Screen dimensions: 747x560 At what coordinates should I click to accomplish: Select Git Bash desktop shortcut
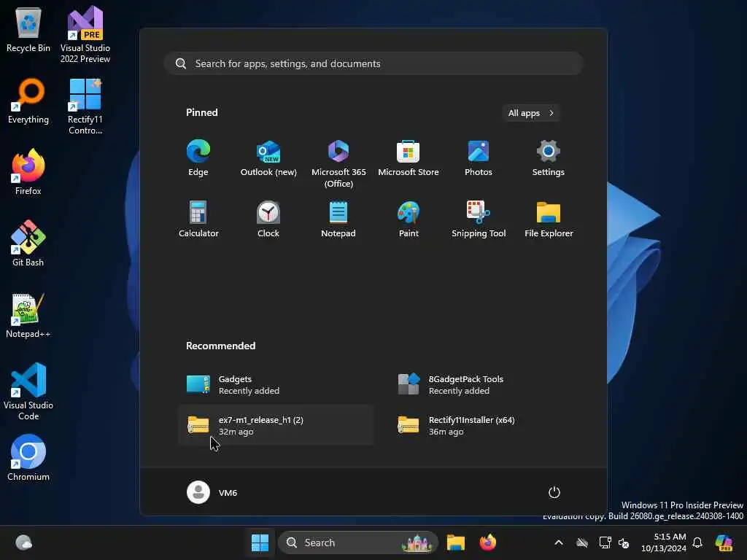28,244
